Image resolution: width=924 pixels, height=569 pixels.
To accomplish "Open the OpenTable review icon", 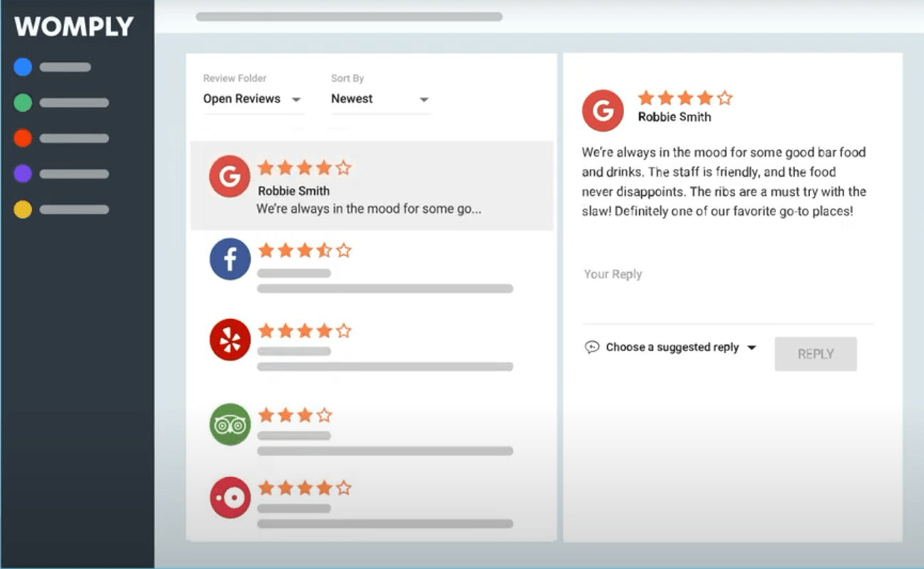I will (x=229, y=498).
